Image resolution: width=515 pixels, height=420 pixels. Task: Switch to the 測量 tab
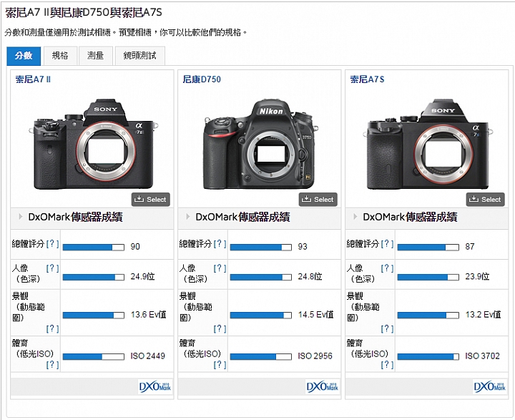(x=96, y=56)
